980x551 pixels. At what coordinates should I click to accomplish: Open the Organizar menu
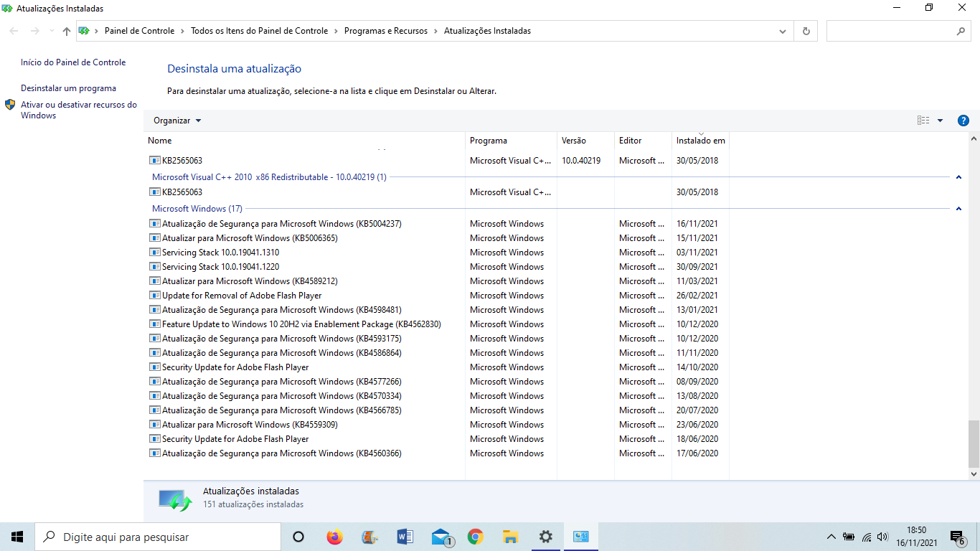tap(177, 121)
